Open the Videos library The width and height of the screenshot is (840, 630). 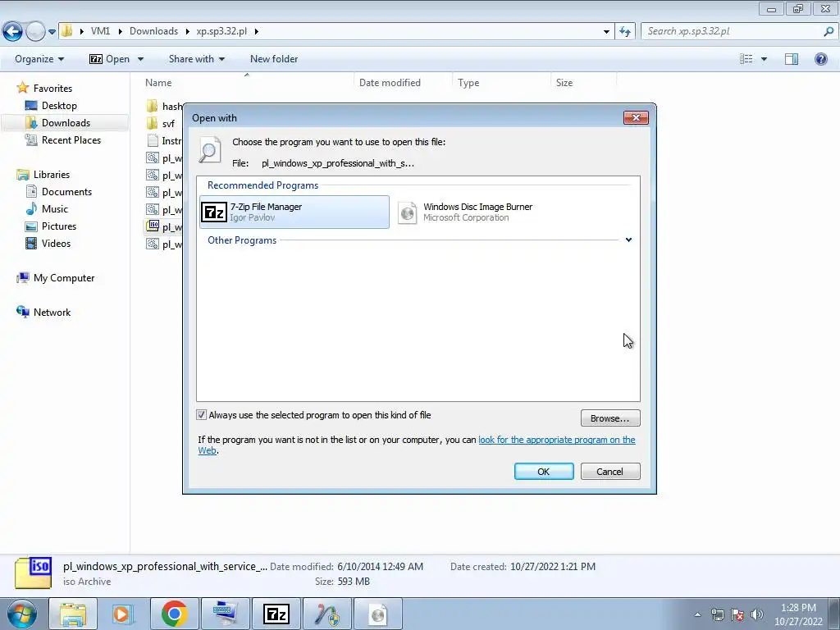[x=56, y=243]
